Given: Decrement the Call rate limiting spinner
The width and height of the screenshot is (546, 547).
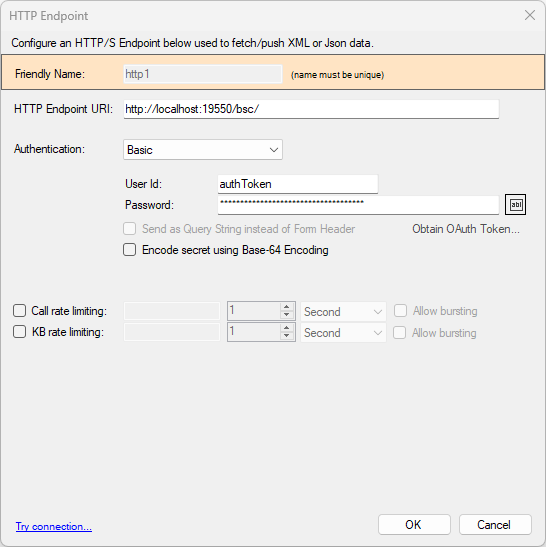Looking at the screenshot, I should [x=286, y=315].
